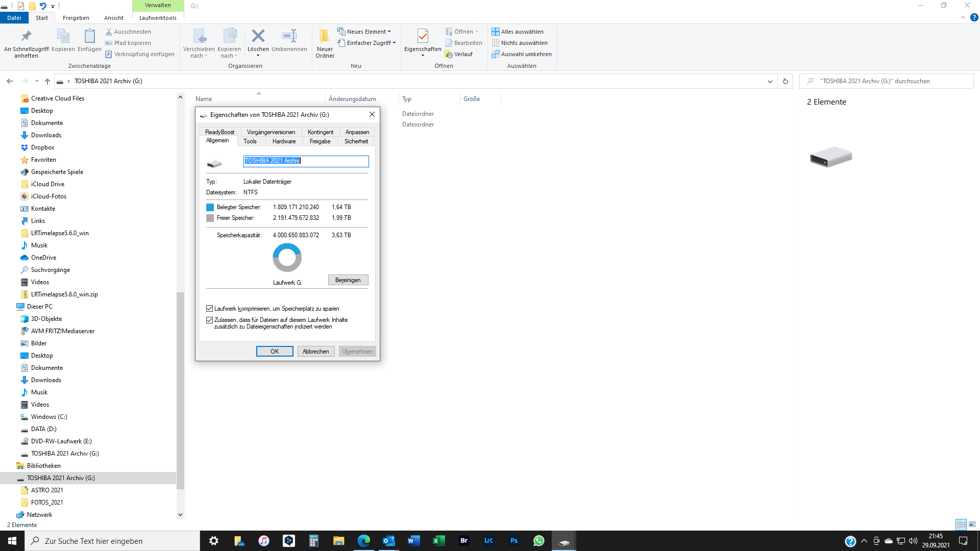Open Outlook from the taskbar

click(389, 541)
